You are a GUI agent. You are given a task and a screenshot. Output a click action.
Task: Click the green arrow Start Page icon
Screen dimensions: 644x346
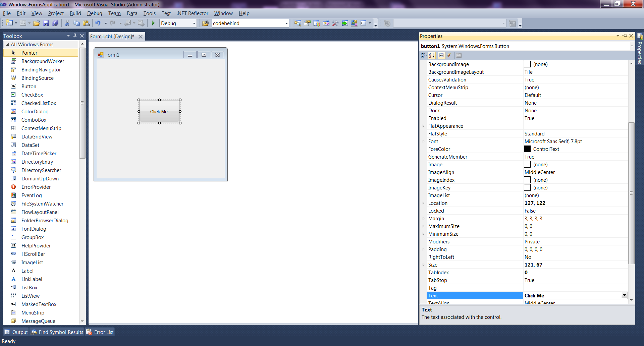pos(344,23)
